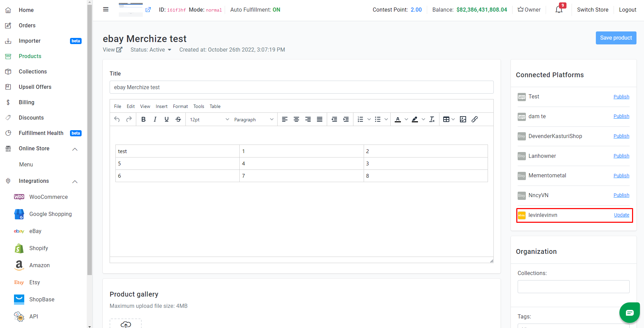Click Switch Store
The height and width of the screenshot is (328, 644).
tap(593, 10)
